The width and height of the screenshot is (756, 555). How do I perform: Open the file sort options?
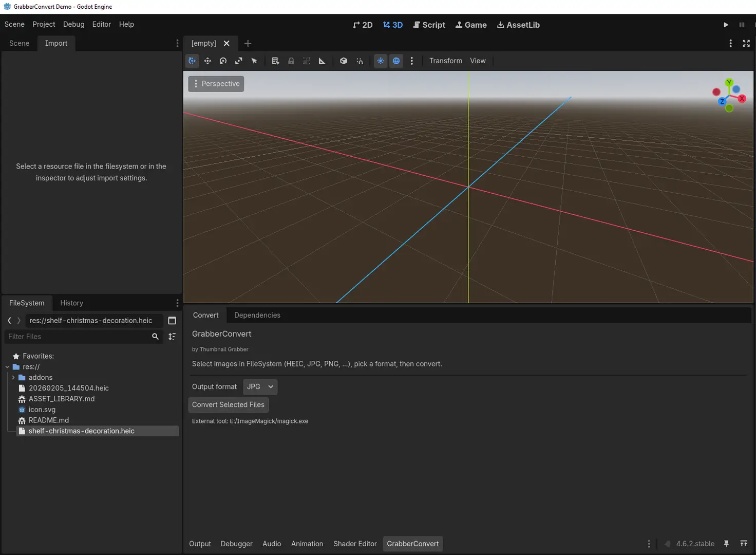click(x=172, y=337)
